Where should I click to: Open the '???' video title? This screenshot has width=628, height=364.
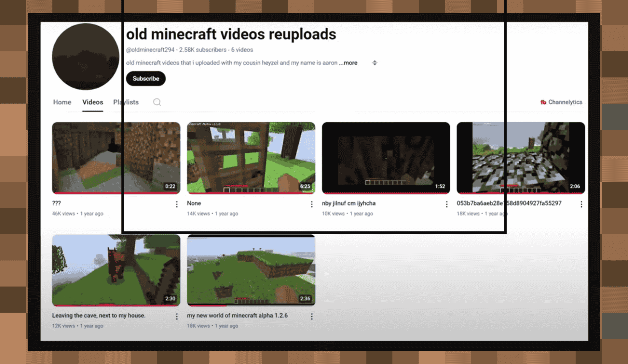point(56,203)
